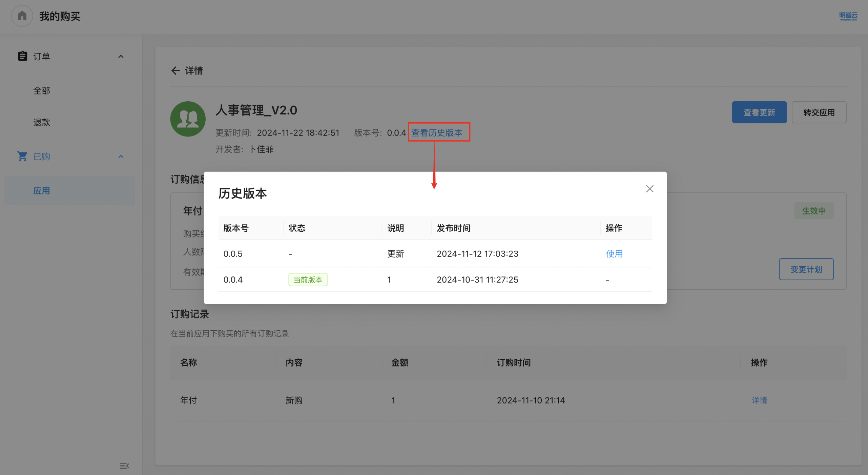Click the home icon in header
This screenshot has height=475, width=868.
22,16
